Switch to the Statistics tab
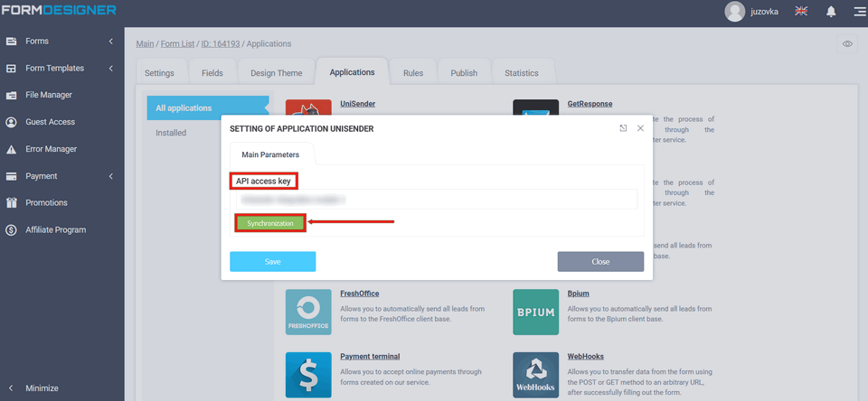 pos(522,73)
